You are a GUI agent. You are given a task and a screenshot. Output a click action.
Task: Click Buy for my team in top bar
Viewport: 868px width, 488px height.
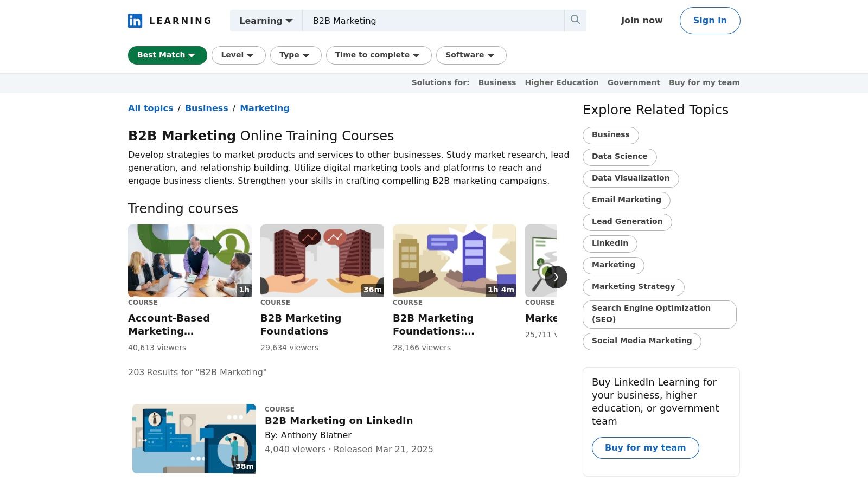click(704, 82)
